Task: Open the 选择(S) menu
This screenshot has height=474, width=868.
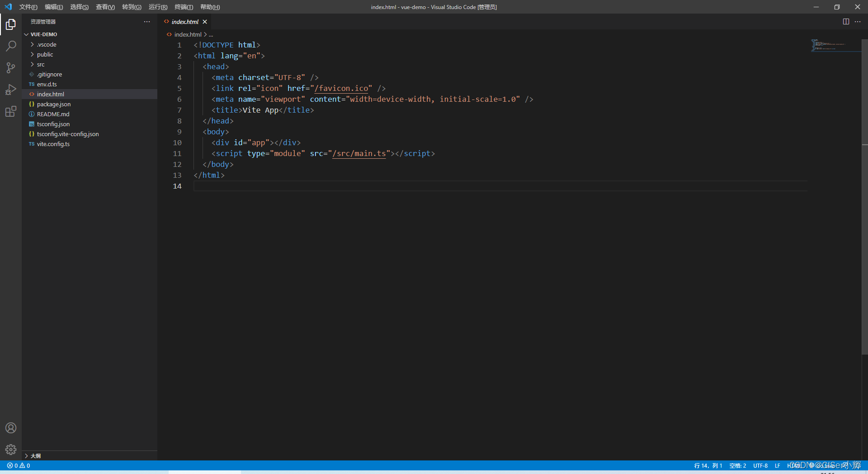Action: click(79, 7)
